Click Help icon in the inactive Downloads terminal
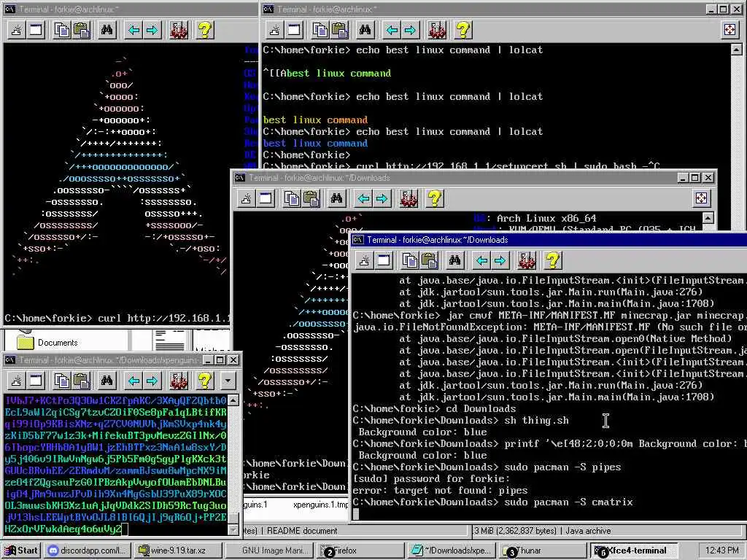This screenshot has height=560, width=747. click(x=435, y=198)
